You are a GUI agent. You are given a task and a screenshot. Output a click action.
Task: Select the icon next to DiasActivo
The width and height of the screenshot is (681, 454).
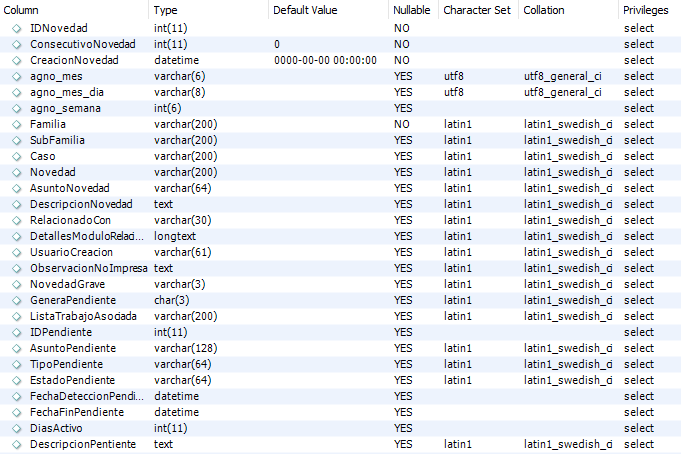tap(17, 429)
